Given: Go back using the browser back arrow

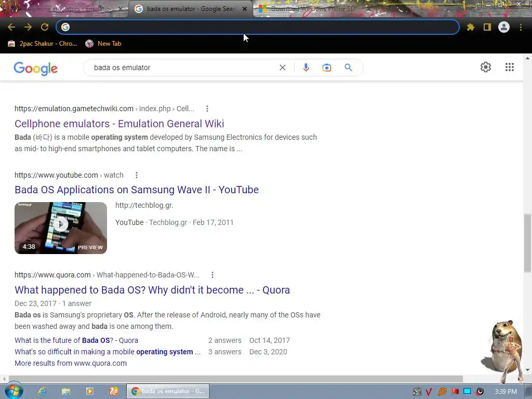Looking at the screenshot, I should tap(11, 27).
